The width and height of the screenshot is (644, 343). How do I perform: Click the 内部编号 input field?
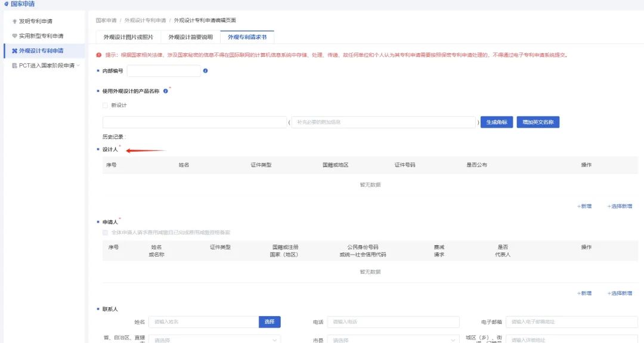click(x=163, y=71)
